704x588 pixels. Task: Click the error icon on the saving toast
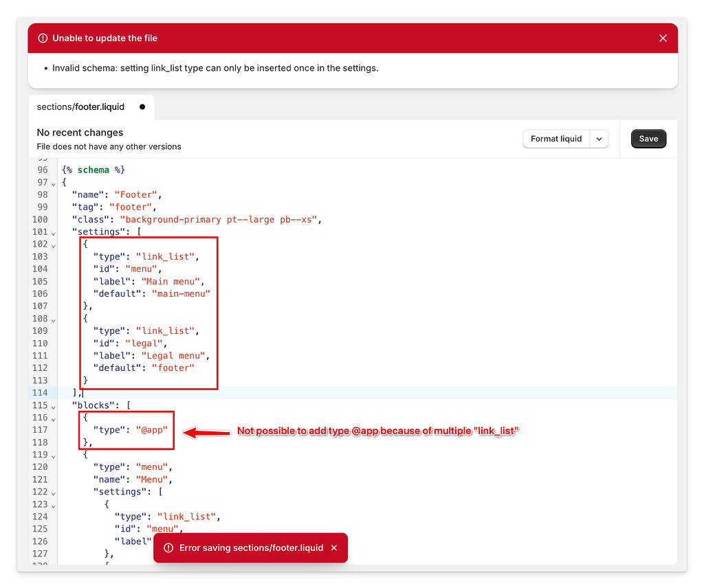(168, 548)
